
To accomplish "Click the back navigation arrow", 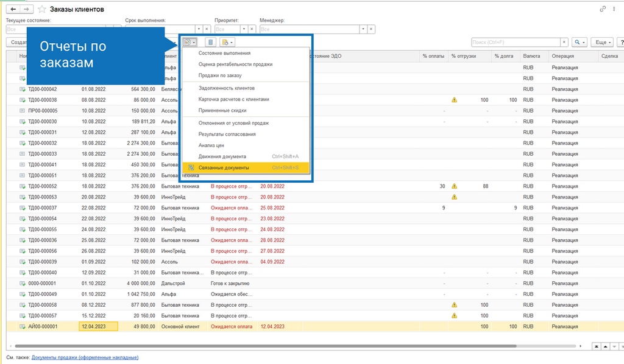I will 13,9.
